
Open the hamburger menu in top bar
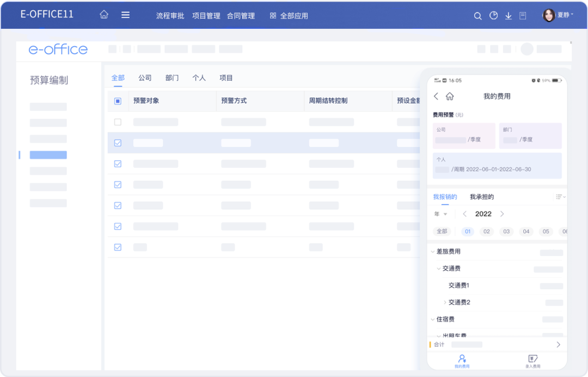pos(125,15)
